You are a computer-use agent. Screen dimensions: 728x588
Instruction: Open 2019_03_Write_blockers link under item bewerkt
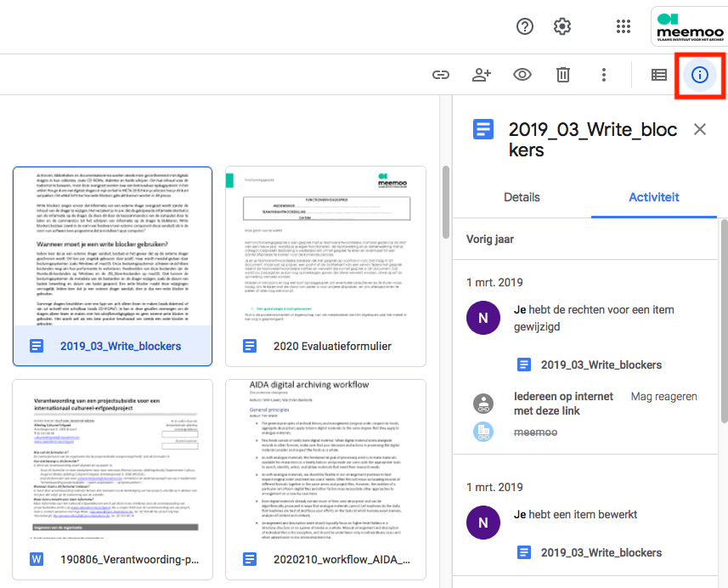click(x=601, y=553)
